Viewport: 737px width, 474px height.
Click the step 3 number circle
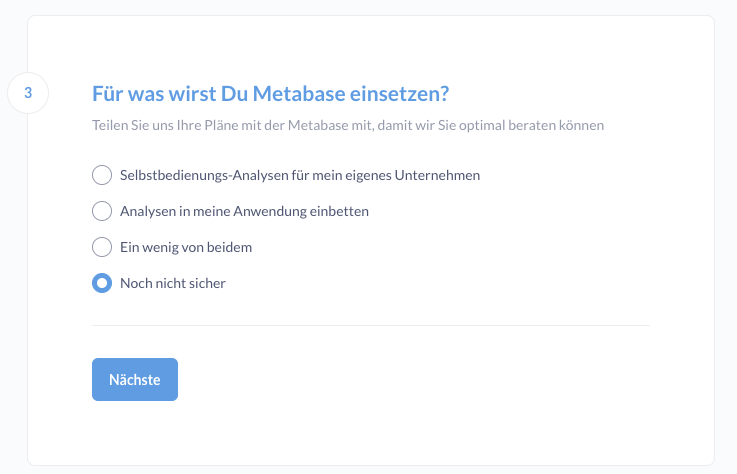pyautogui.click(x=28, y=93)
